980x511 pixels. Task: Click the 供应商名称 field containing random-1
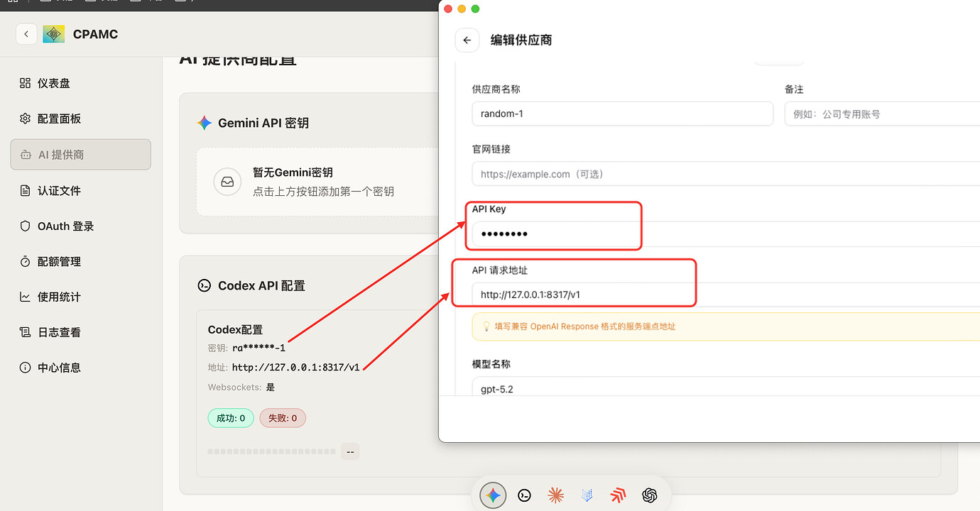pos(622,114)
